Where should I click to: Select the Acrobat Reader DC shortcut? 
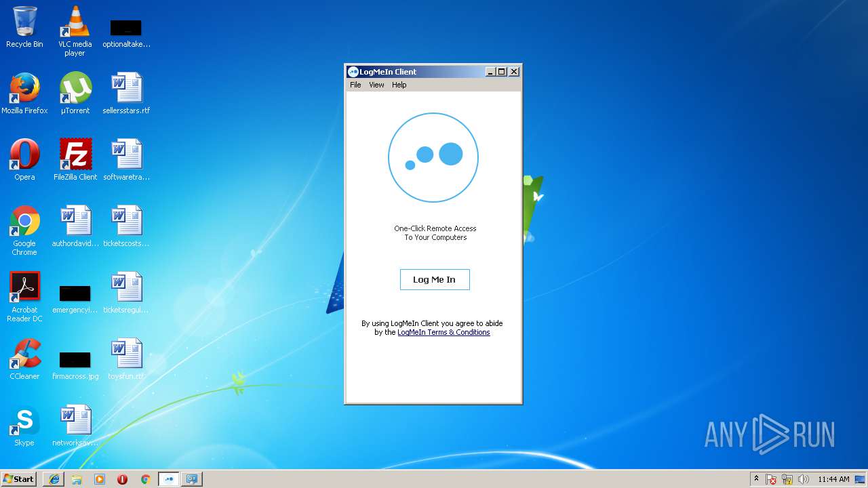(x=24, y=297)
